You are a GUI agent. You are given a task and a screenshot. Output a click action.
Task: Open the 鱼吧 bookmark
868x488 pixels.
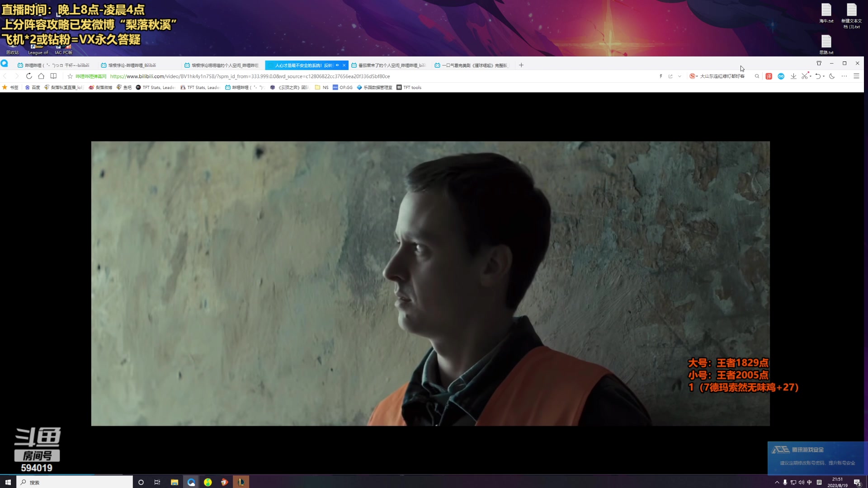click(124, 87)
